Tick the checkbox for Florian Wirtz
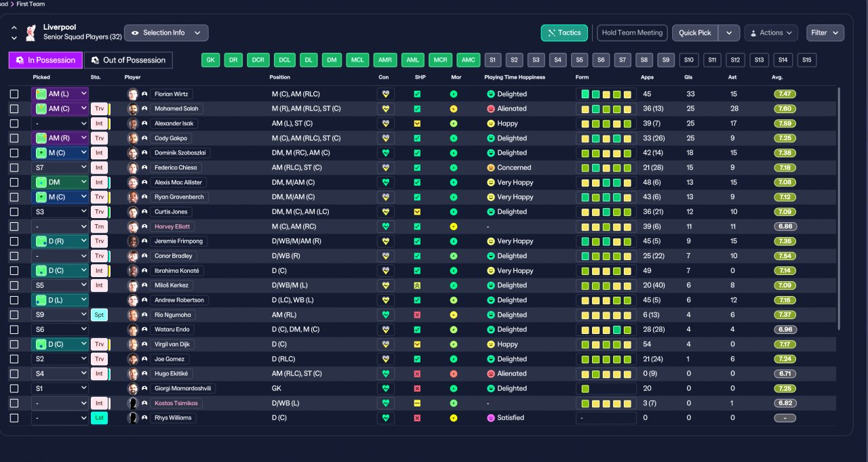Viewport: 868px width, 462px height. pyautogui.click(x=14, y=94)
